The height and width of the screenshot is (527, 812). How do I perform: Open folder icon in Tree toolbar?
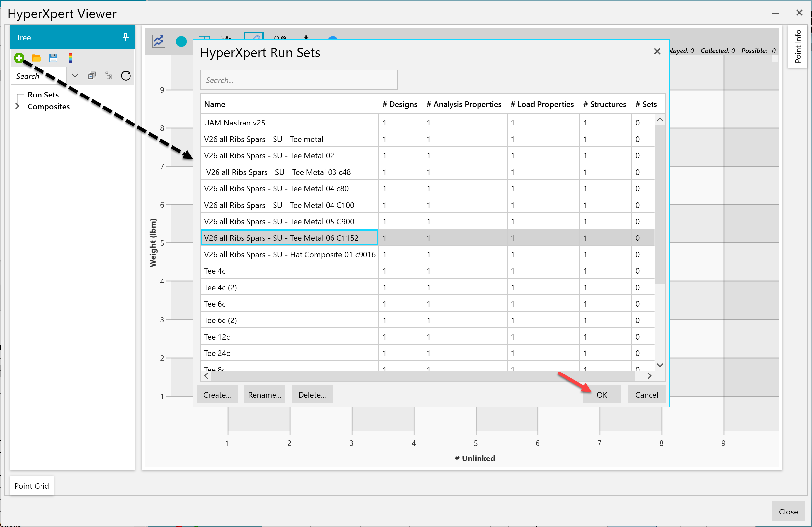point(36,58)
